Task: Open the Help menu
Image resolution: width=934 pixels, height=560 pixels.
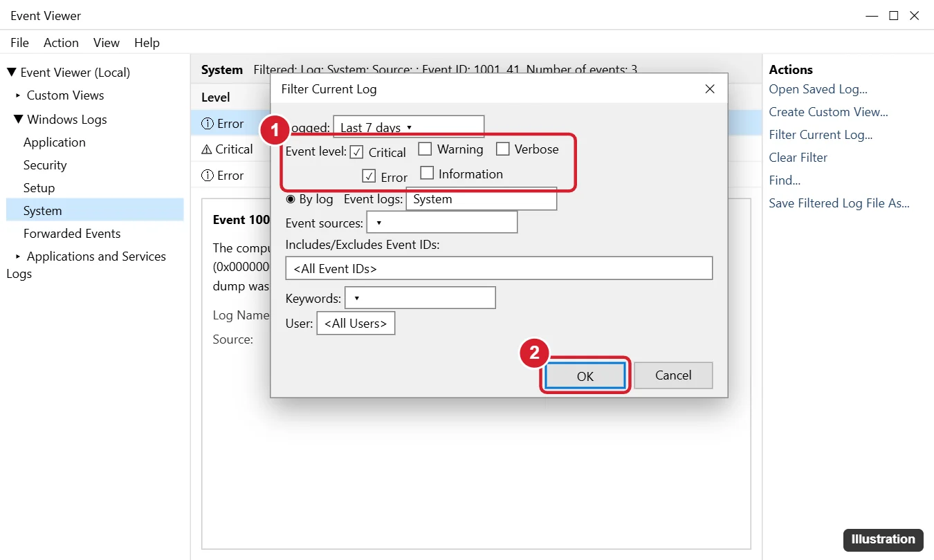Action: [x=147, y=43]
